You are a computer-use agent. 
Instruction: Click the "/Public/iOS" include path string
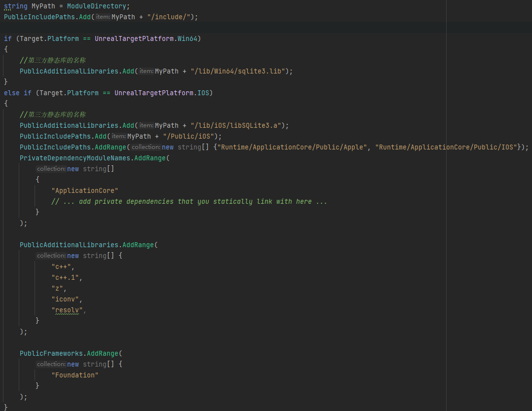[x=190, y=136]
